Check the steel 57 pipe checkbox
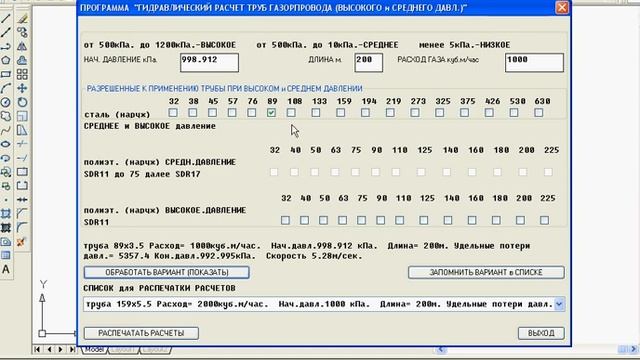The height and width of the screenshot is (360, 640). (x=232, y=112)
